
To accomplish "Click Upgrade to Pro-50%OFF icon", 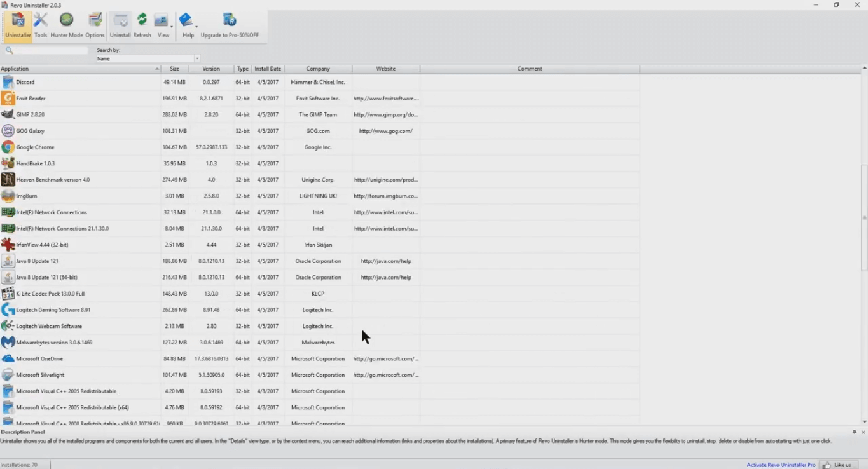I will [230, 25].
